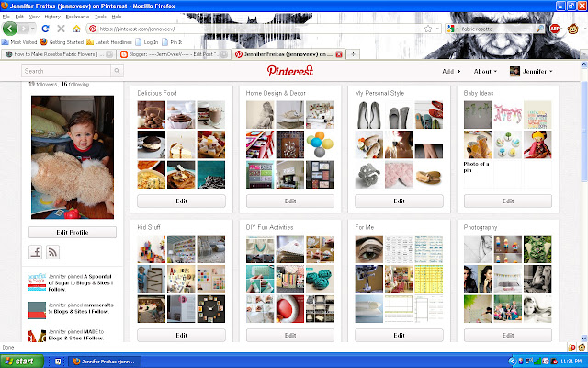Edit the Kid Stuff board
The width and height of the screenshot is (588, 368).
pyautogui.click(x=182, y=335)
